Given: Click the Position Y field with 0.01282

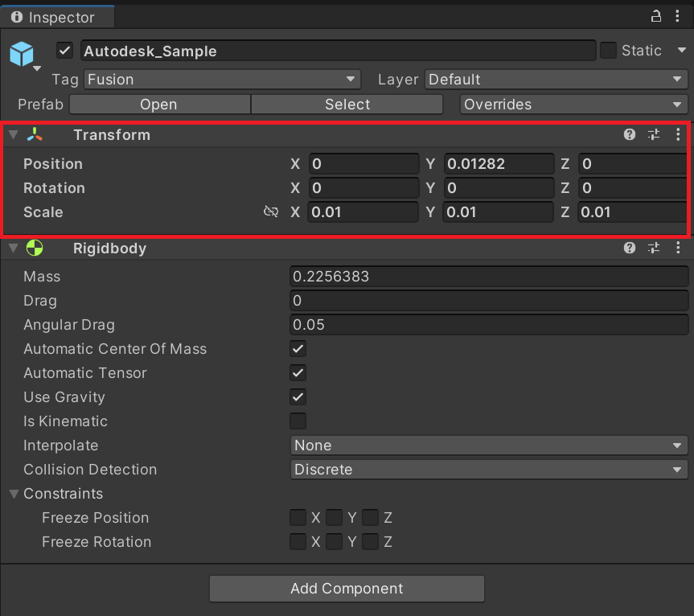Looking at the screenshot, I should (x=499, y=164).
